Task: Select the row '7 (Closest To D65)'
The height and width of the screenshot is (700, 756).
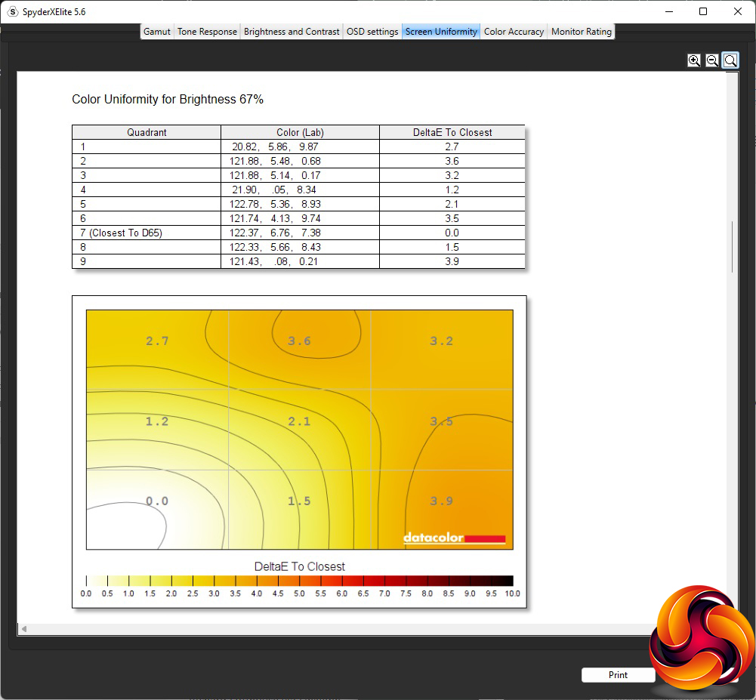Action: pyautogui.click(x=298, y=233)
